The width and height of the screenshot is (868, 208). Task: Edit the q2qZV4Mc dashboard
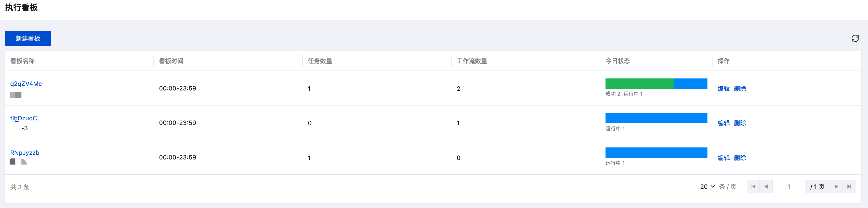pyautogui.click(x=724, y=88)
